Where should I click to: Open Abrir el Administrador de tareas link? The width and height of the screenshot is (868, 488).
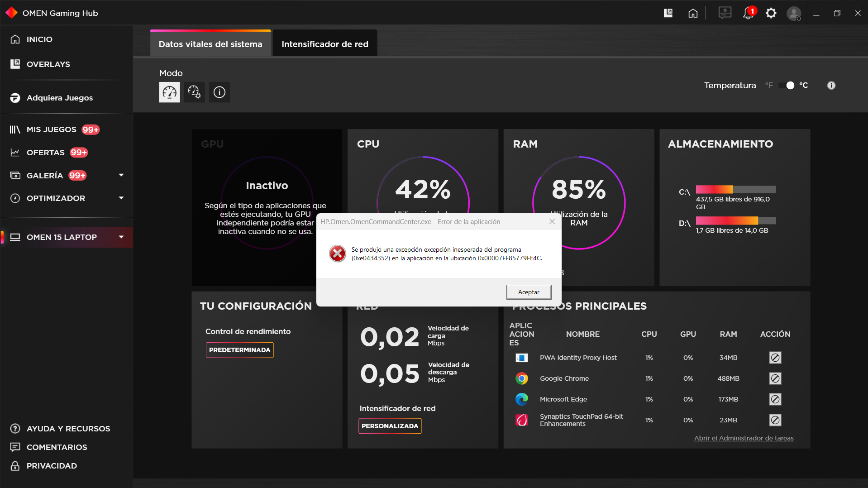pyautogui.click(x=744, y=438)
